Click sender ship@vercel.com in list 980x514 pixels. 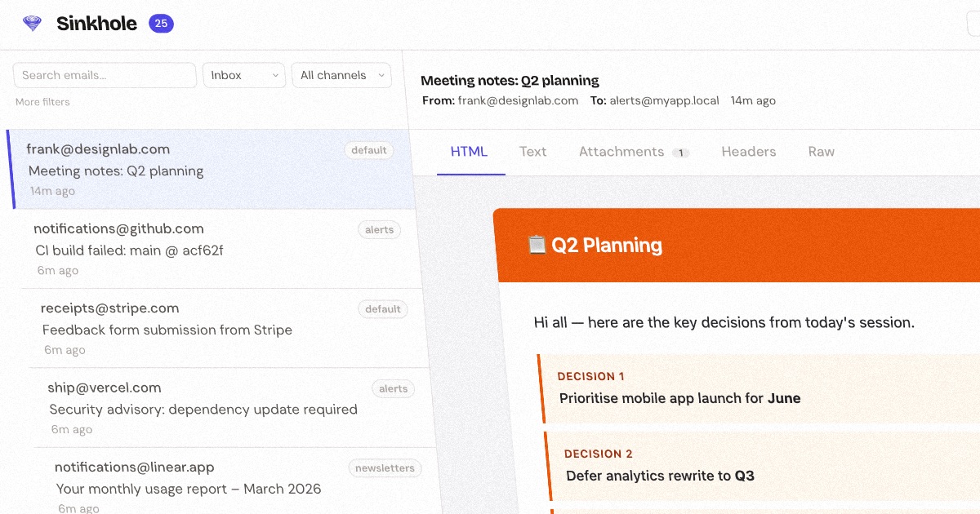(105, 388)
